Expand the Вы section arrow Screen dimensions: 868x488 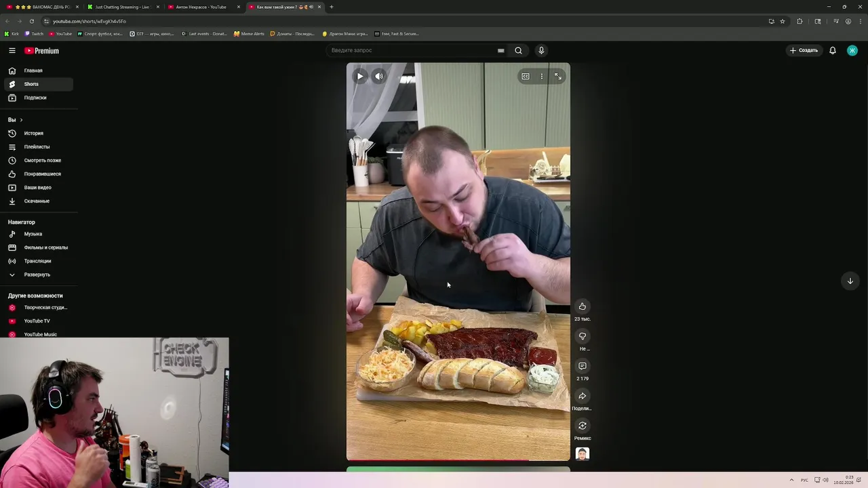pos(21,120)
